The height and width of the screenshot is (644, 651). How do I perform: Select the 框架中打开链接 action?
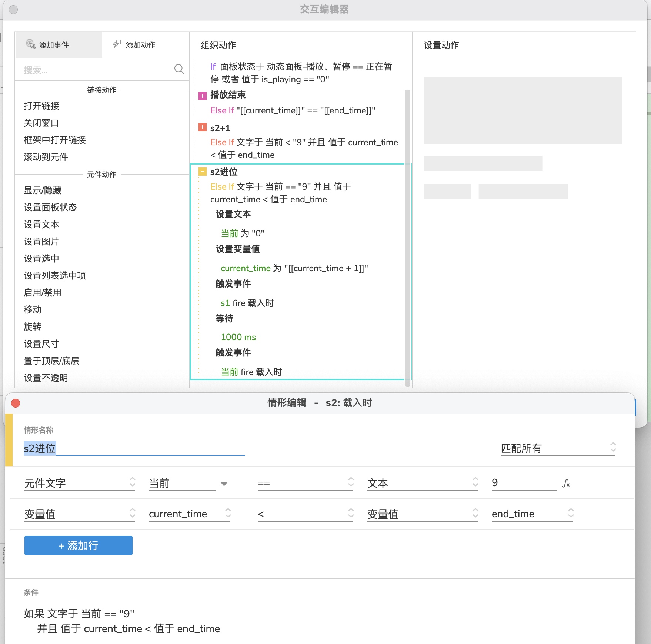pyautogui.click(x=55, y=140)
